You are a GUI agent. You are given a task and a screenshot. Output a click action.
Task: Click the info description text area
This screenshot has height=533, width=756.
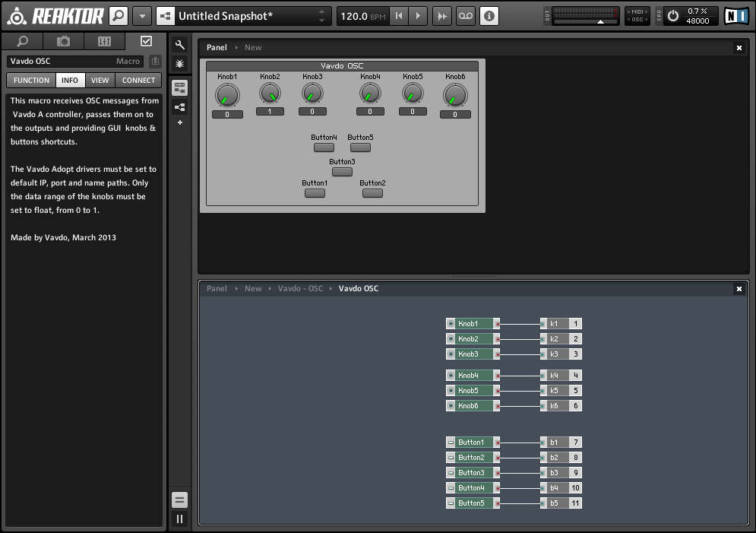(x=84, y=309)
